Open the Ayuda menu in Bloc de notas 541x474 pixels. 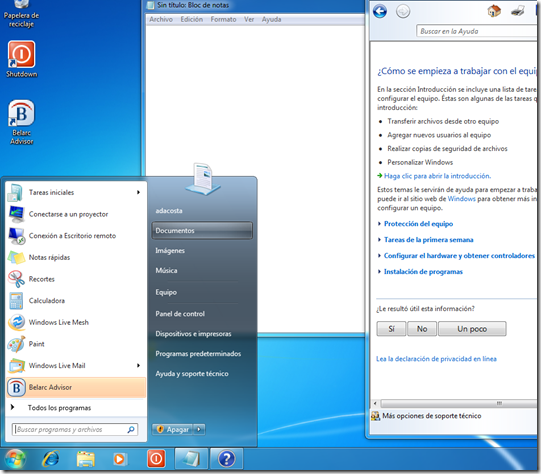tap(271, 19)
